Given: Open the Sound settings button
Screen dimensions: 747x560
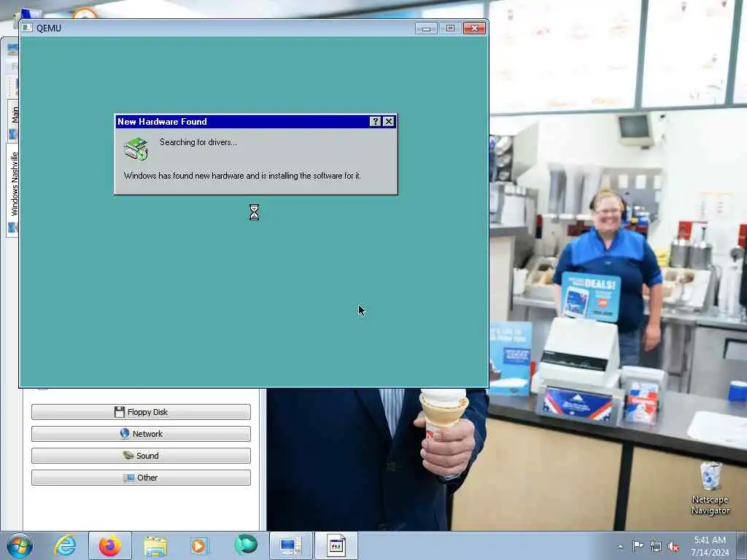Looking at the screenshot, I should point(141,456).
